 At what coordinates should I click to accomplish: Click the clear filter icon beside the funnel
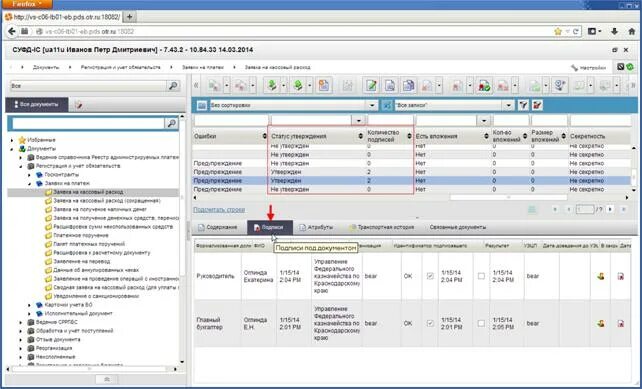click(x=537, y=105)
